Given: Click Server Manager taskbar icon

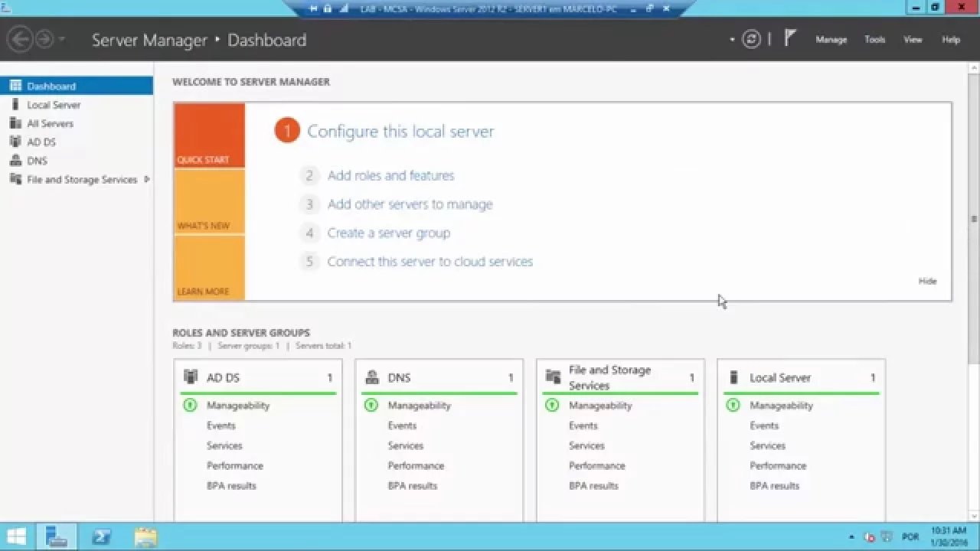Looking at the screenshot, I should [57, 536].
